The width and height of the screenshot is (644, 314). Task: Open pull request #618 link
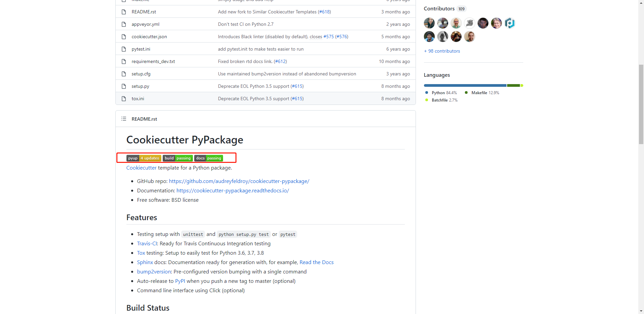click(x=324, y=11)
